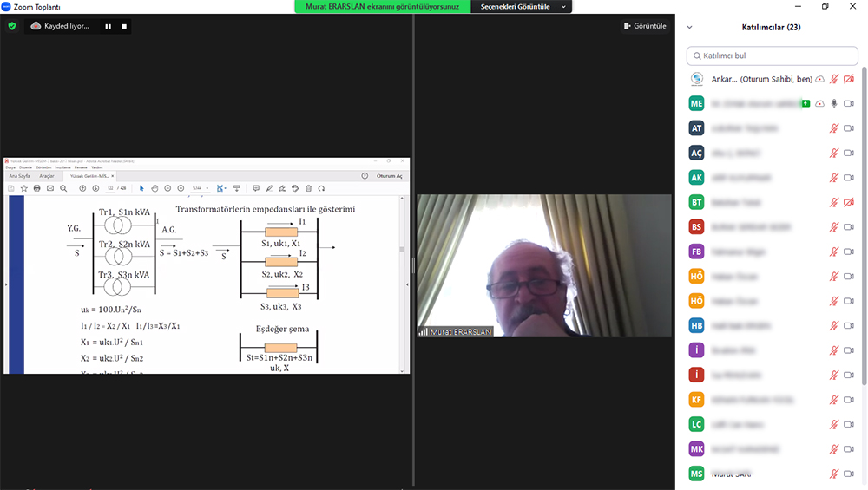Click the rotate icon in Acrobat toolbar
Screen dimensions: 868x490
point(322,188)
